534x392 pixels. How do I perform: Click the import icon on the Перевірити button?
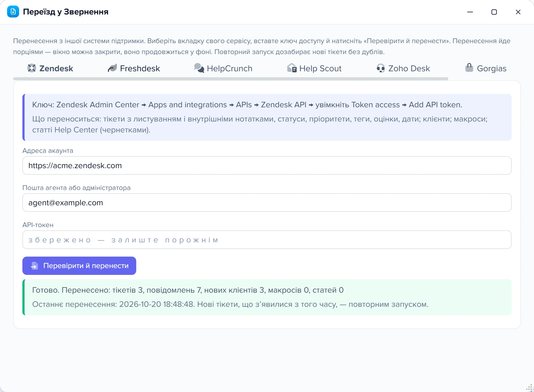pos(34,266)
